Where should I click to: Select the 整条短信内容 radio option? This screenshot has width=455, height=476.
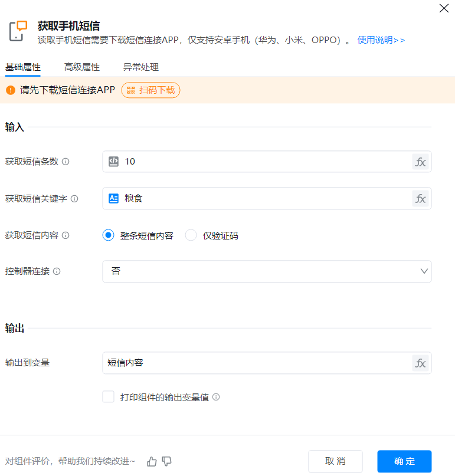point(108,235)
